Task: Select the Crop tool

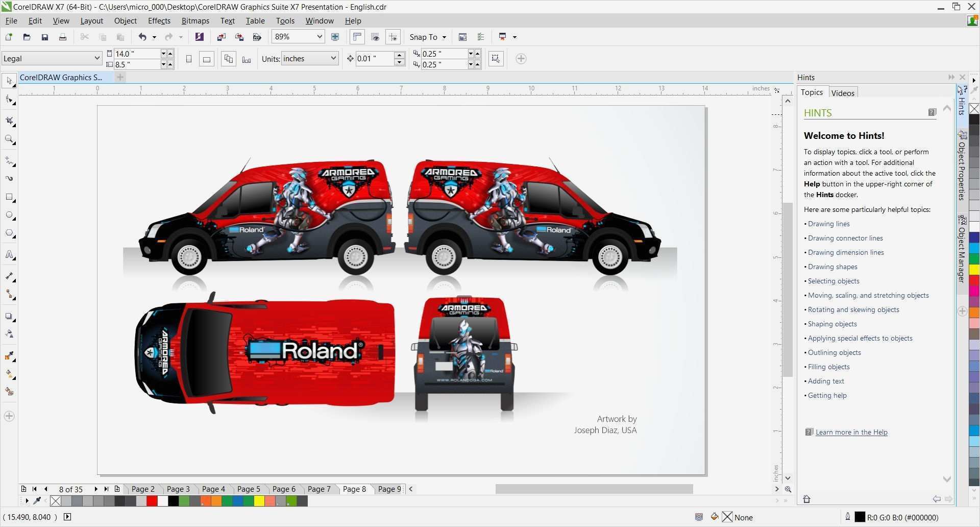Action: (9, 121)
